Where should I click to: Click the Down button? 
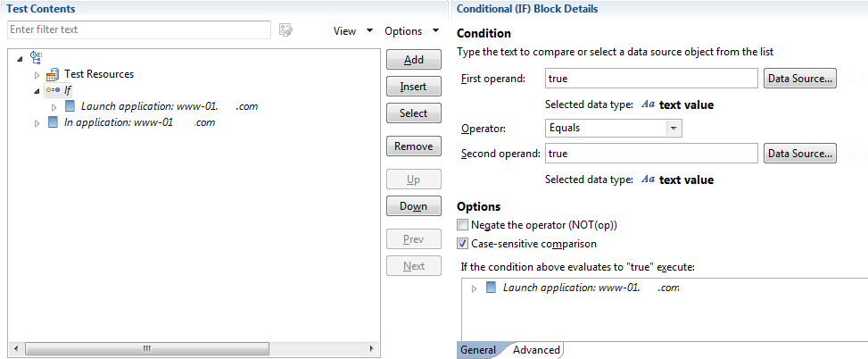414,206
